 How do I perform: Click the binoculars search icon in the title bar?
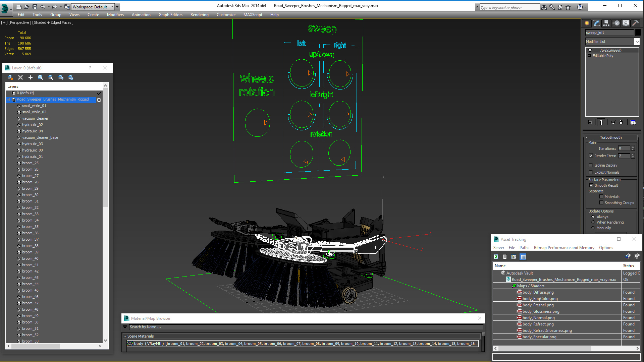pyautogui.click(x=544, y=7)
